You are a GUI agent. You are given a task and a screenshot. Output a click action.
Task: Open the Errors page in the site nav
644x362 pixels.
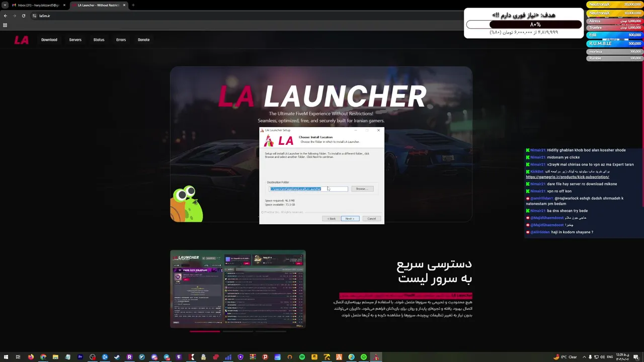click(121, 40)
